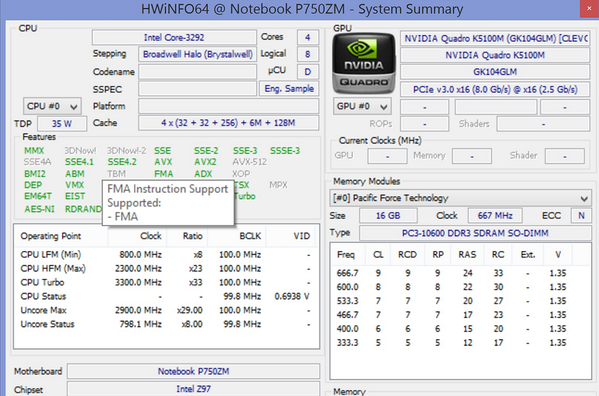Open the GPU #0 selector dropdown
Screen dimensions: 599x396
(x=362, y=106)
